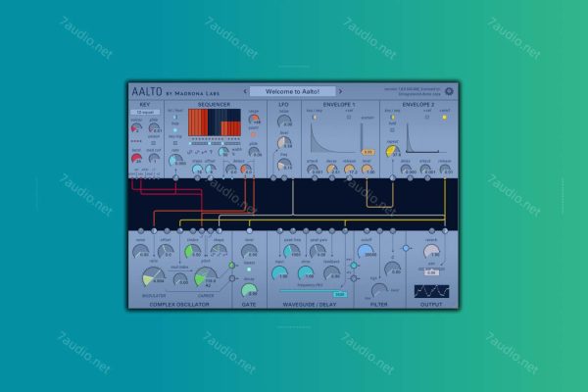The width and height of the screenshot is (588, 392).
Task: Click the oscillator offset knob
Action: [x=166, y=251]
